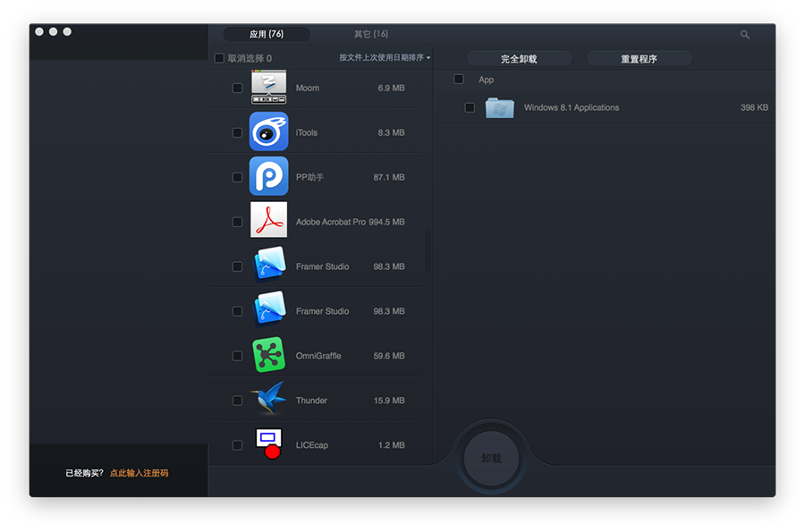This screenshot has width=805, height=532.
Task: Switch to the 应用 (76) tab
Action: coord(267,34)
